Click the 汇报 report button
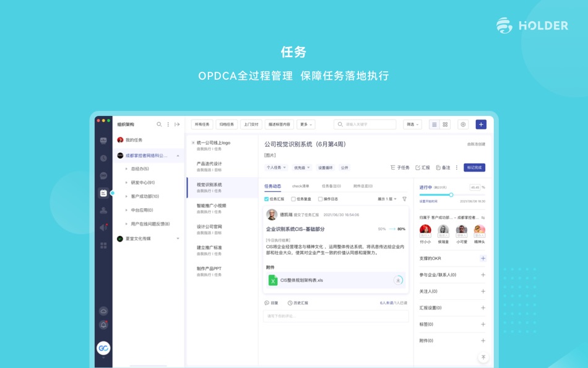Screen dimensions: 588x368 423,167
